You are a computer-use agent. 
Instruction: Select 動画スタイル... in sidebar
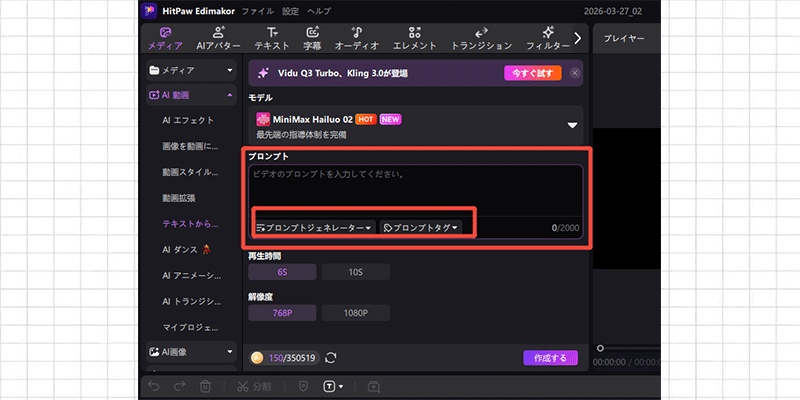pyautogui.click(x=190, y=172)
